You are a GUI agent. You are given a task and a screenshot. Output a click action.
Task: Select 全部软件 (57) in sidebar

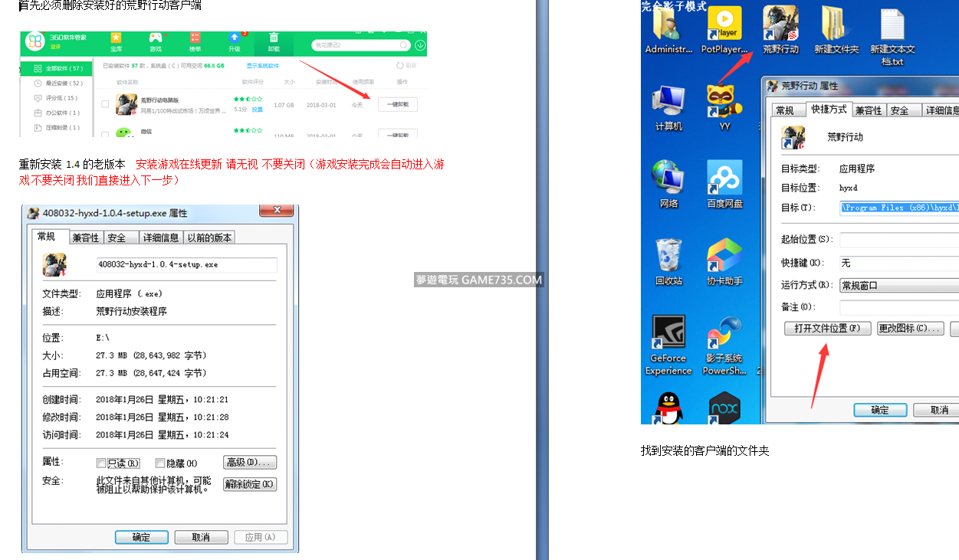point(56,69)
